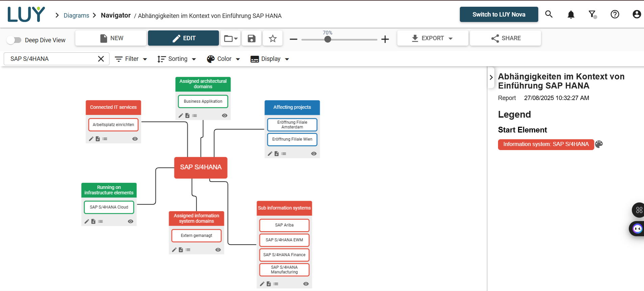Image resolution: width=644 pixels, height=291 pixels.
Task: Toggle the Deep Dive View switch
Action: point(14,40)
